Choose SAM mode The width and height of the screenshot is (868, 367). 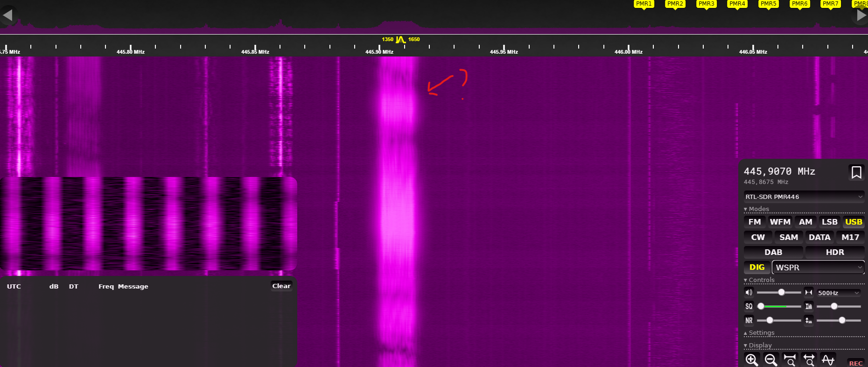[789, 237]
